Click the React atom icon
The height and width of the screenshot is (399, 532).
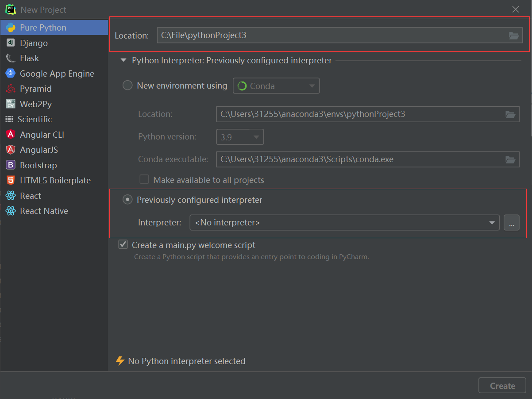[x=11, y=196]
